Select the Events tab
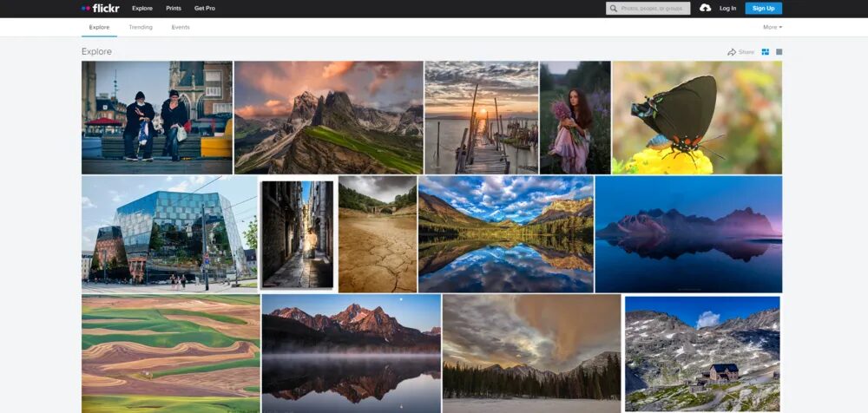The height and width of the screenshot is (413, 868). point(181,27)
